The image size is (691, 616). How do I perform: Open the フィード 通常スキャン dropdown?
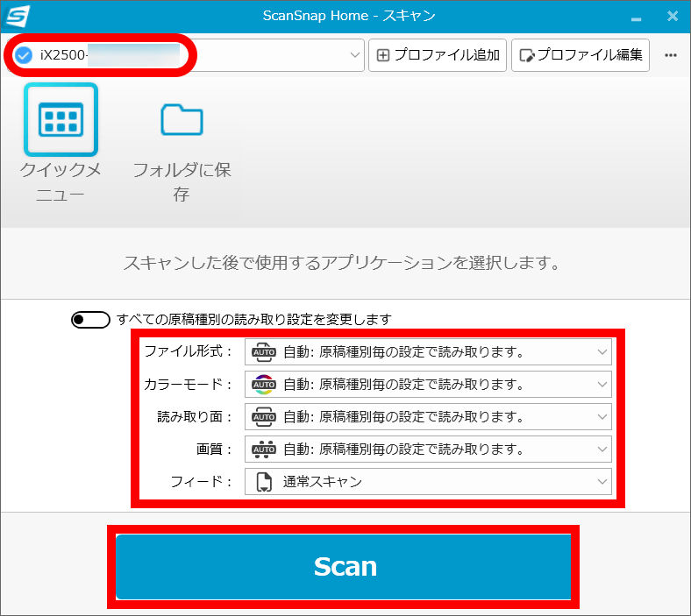[x=428, y=482]
